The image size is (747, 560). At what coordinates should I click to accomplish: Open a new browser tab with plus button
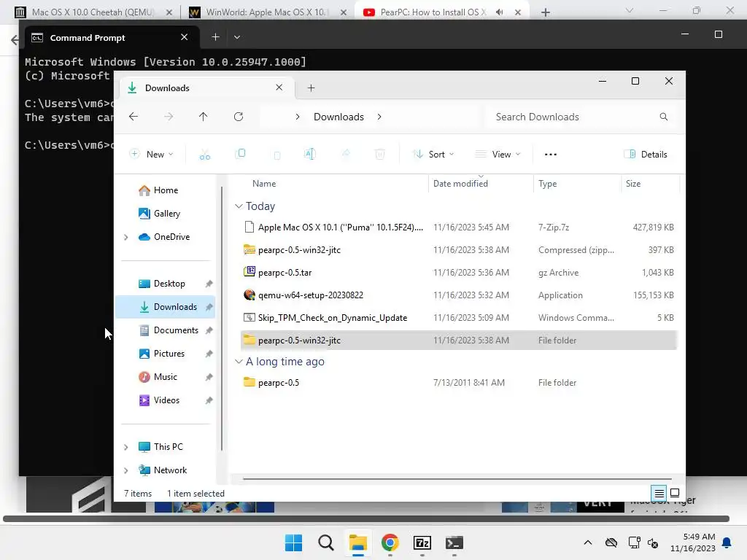coord(546,12)
